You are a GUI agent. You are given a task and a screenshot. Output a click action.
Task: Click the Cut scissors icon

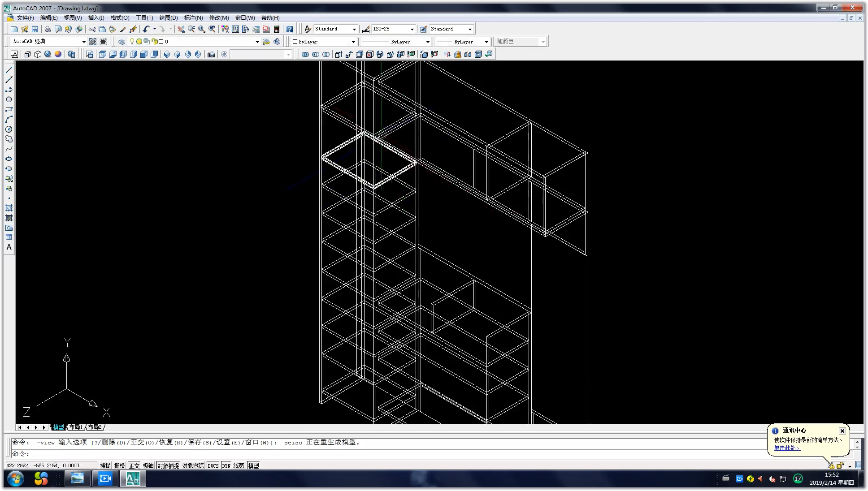[x=92, y=29]
